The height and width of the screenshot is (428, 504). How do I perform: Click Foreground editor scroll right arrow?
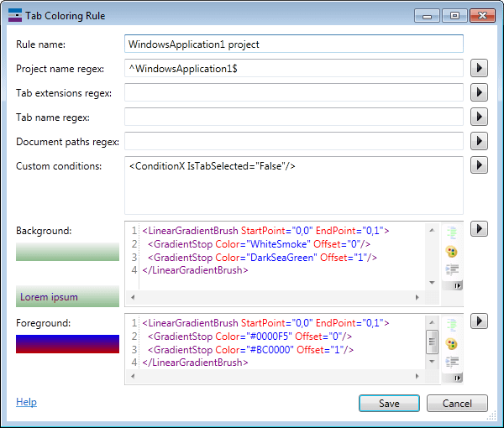click(417, 376)
